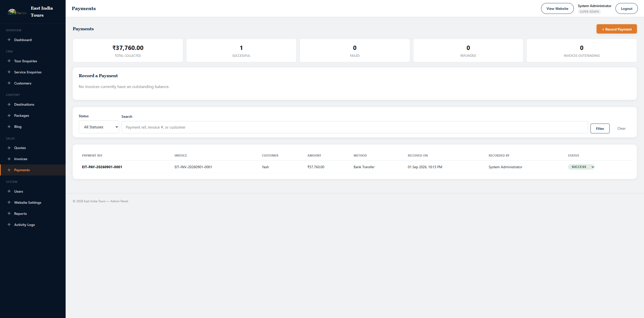The height and width of the screenshot is (318, 644).
Task: Open the All Statuses dropdown
Action: point(99,127)
